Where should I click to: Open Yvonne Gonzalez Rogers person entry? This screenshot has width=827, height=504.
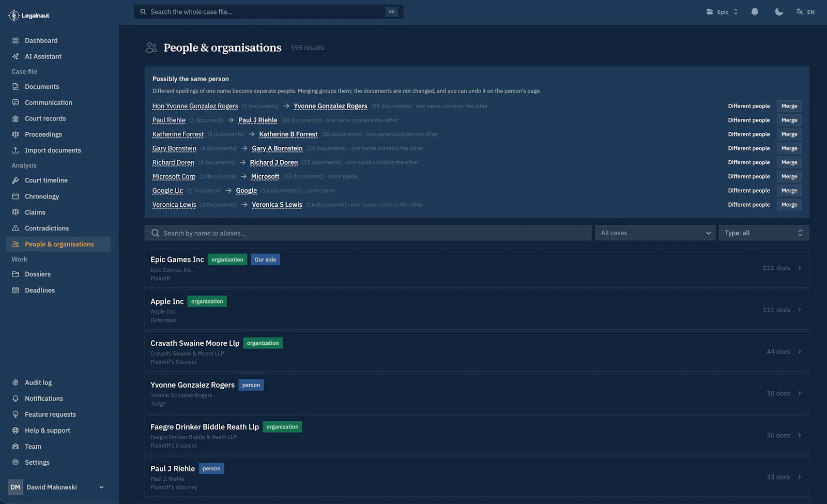(x=477, y=393)
